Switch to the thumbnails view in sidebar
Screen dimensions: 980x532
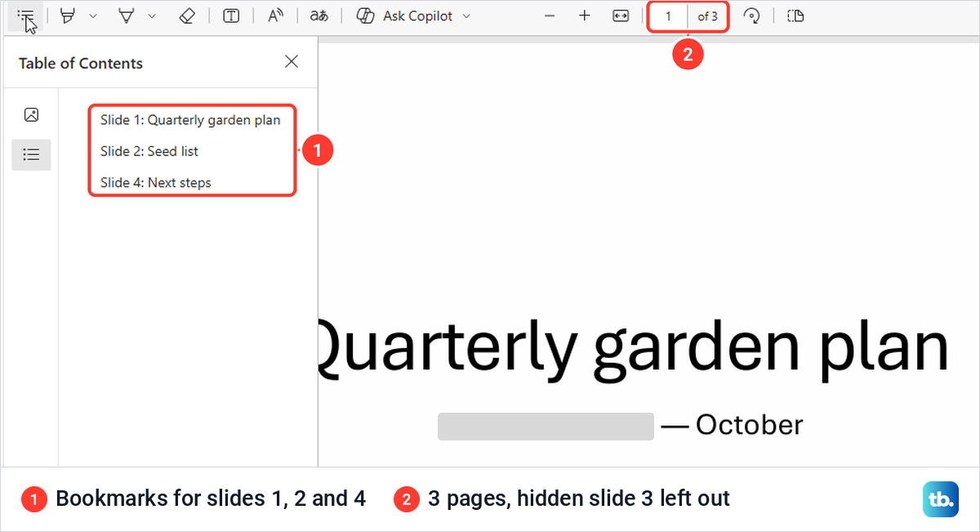click(31, 114)
